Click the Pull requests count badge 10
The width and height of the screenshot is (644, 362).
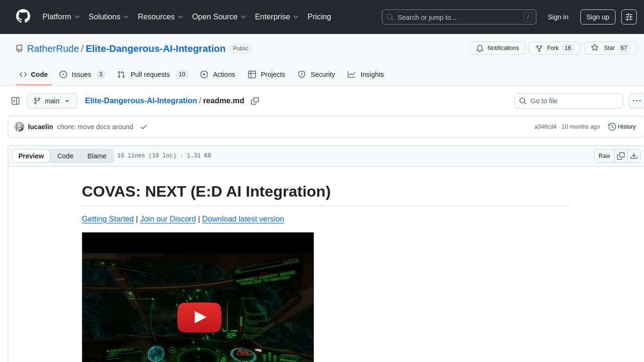click(181, 74)
